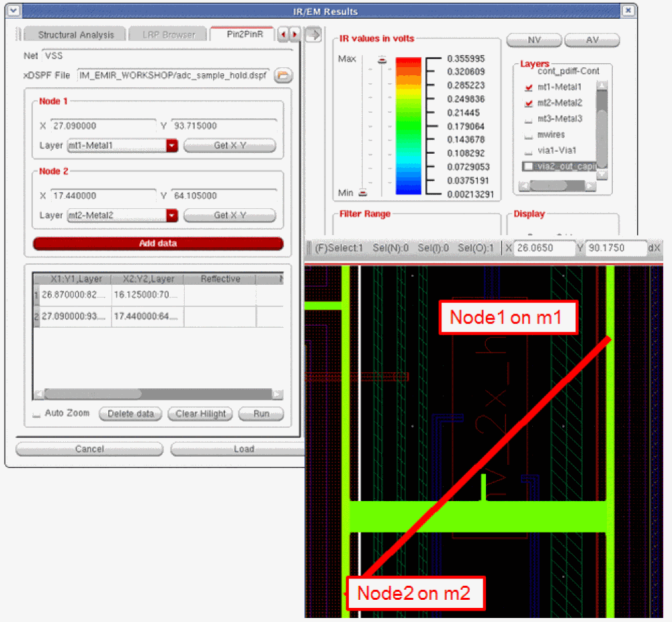This screenshot has width=672, height=622.
Task: Click the data table horizontal scrollbar
Action: (x=158, y=394)
